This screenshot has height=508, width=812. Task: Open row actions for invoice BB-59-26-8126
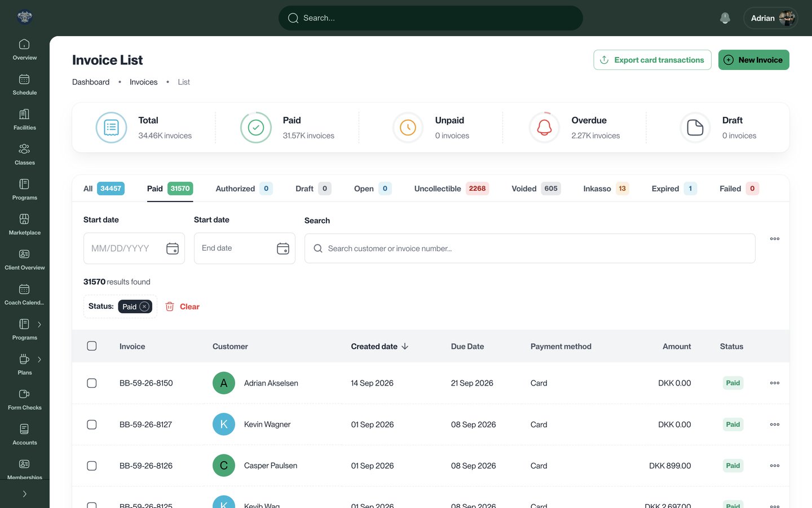pyautogui.click(x=775, y=466)
